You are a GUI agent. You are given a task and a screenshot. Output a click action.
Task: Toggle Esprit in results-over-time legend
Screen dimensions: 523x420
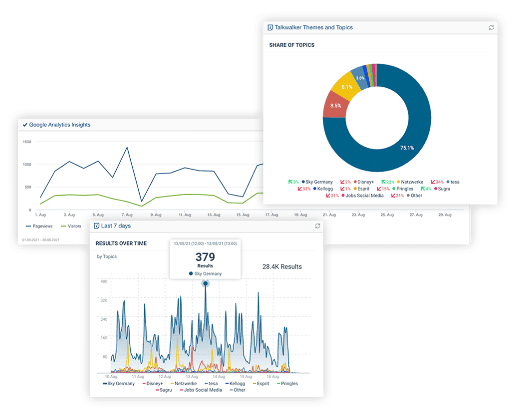tap(261, 384)
